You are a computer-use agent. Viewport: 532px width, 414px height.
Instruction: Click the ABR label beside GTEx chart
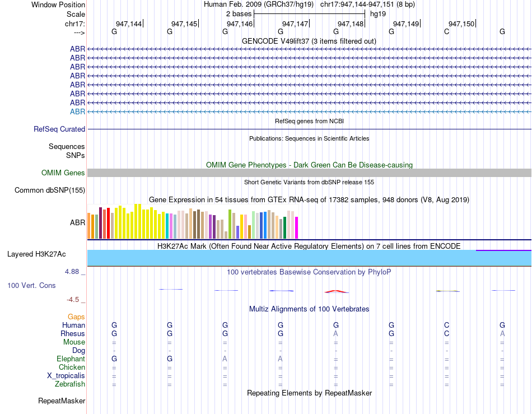(77, 222)
